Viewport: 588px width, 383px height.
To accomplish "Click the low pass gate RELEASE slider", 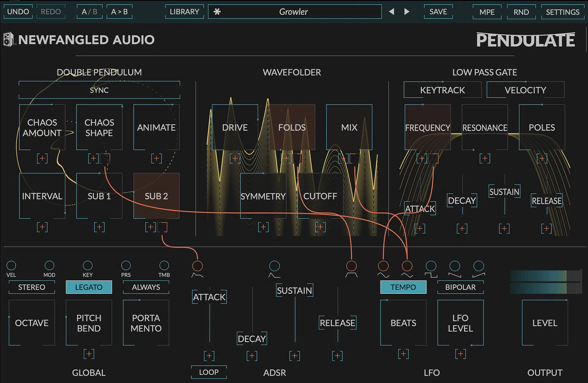I will 547,201.
